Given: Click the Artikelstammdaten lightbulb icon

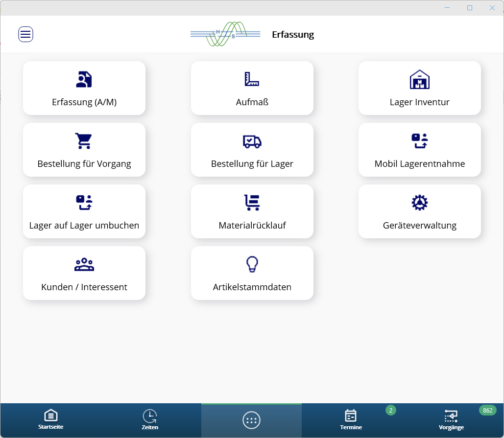Looking at the screenshot, I should point(252,264).
